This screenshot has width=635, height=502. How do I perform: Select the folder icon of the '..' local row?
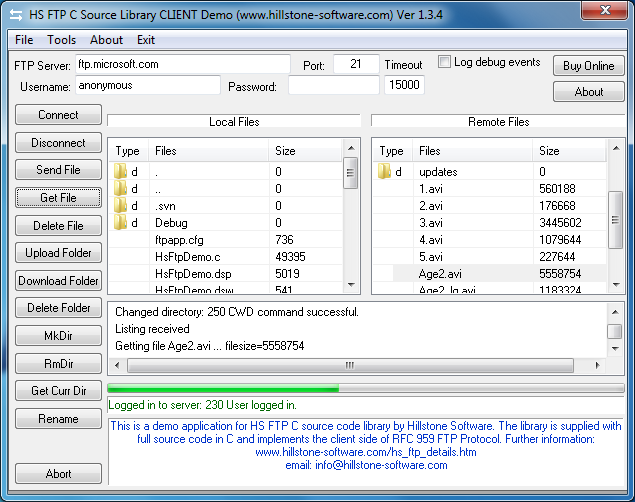click(x=120, y=189)
